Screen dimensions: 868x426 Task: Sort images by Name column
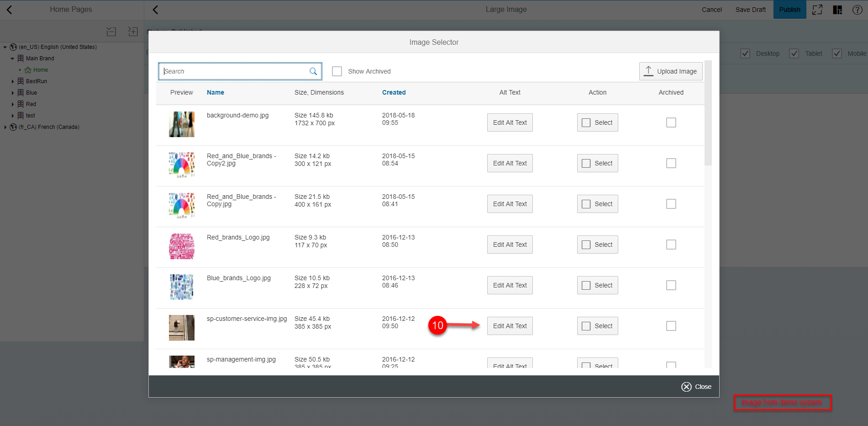tap(216, 92)
